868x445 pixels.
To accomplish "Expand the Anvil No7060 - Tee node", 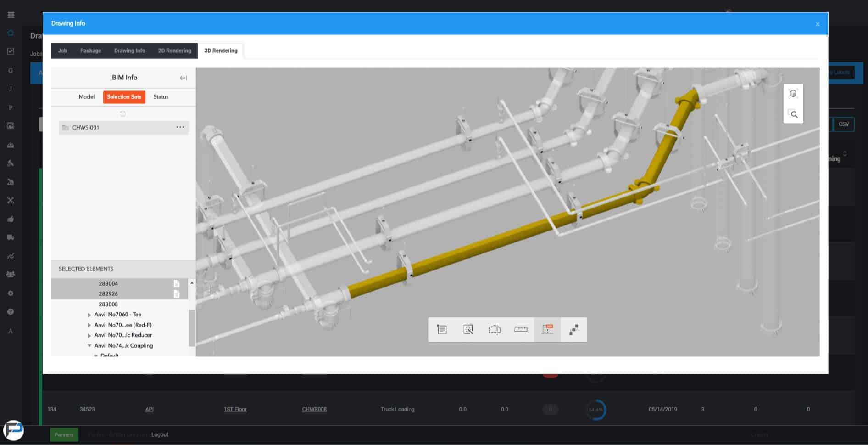I will (89, 315).
